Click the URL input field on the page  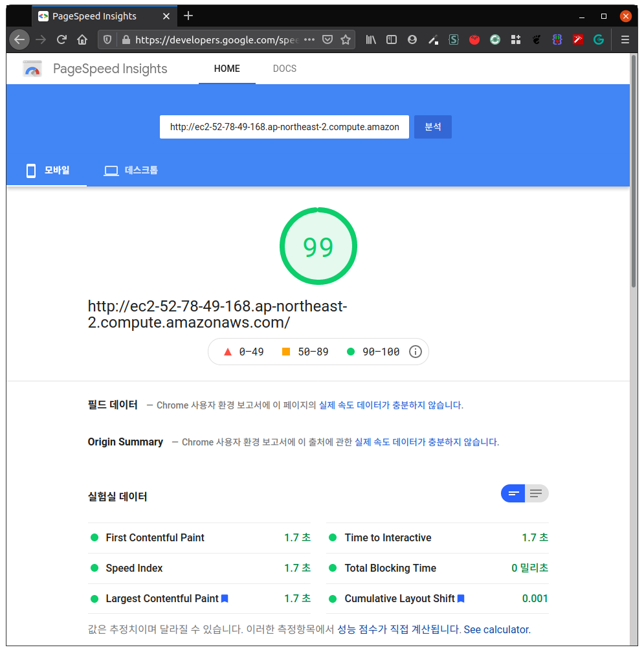coord(284,127)
